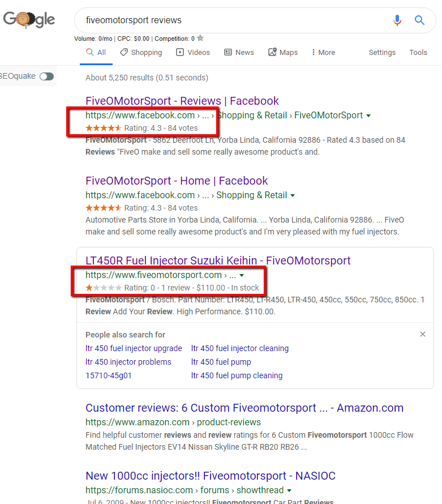The height and width of the screenshot is (504, 442).
Task: Search for ltr 450 injector problems
Action: click(128, 362)
